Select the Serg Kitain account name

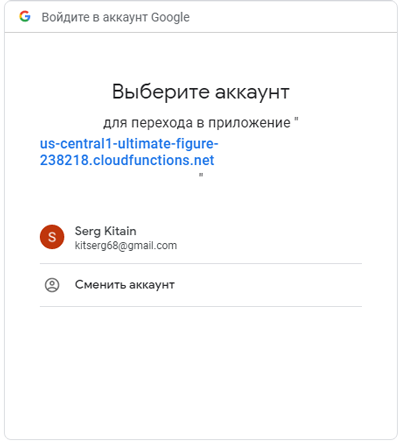(x=105, y=231)
